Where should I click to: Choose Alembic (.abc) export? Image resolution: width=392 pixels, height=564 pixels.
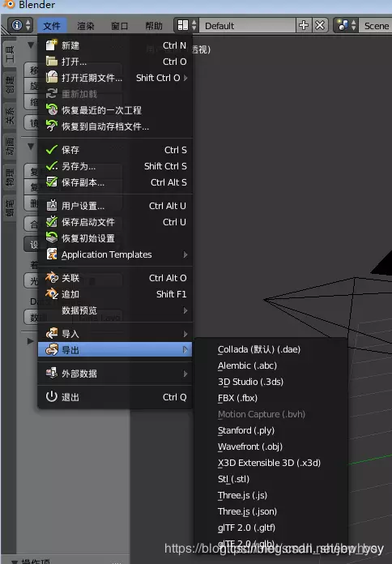pos(247,365)
